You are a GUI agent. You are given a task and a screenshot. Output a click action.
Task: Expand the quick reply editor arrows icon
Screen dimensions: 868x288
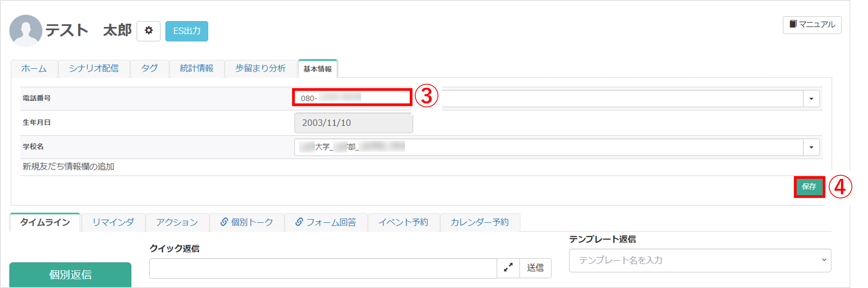[508, 268]
